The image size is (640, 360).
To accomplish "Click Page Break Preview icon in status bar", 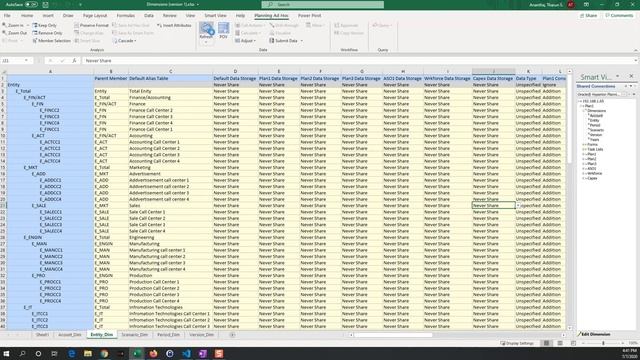I will click(573, 343).
